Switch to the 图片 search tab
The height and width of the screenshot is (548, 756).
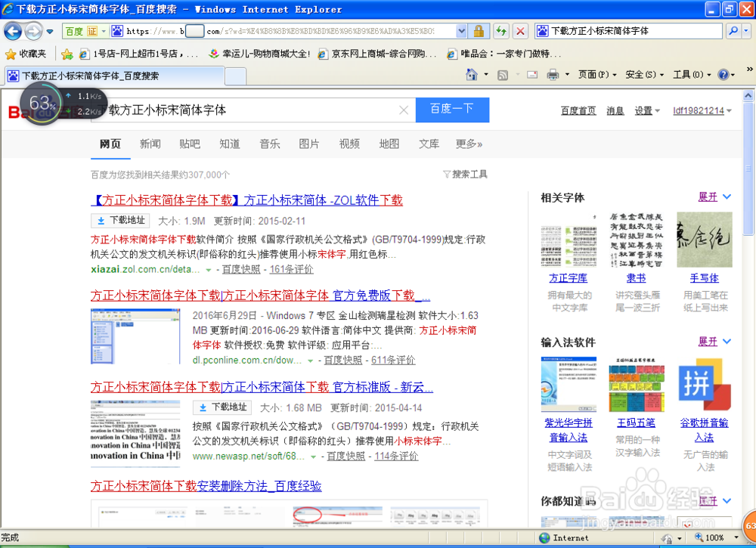point(309,144)
